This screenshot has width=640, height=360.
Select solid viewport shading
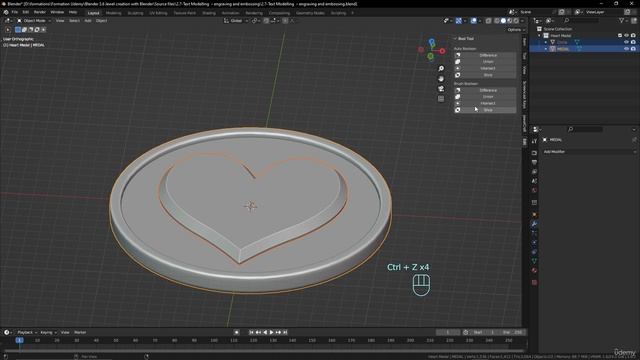[x=503, y=21]
